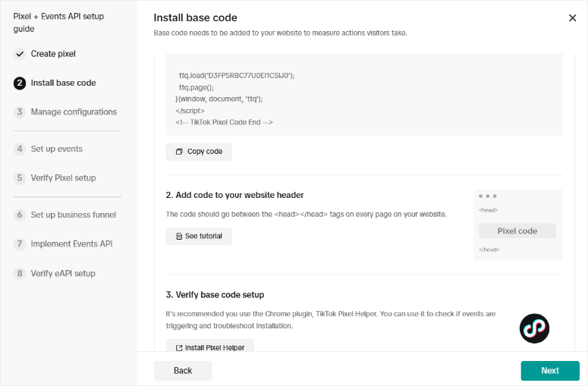Click the step 2 number badge

coord(20,83)
